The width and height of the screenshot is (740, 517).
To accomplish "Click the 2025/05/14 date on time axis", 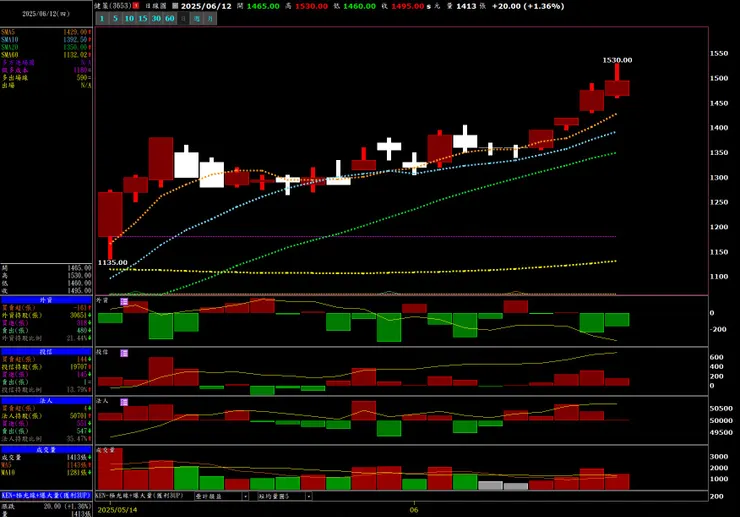I will coord(118,510).
